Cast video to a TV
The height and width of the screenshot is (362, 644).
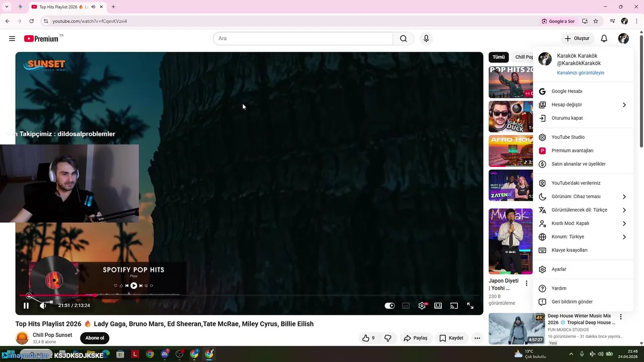coord(454,306)
